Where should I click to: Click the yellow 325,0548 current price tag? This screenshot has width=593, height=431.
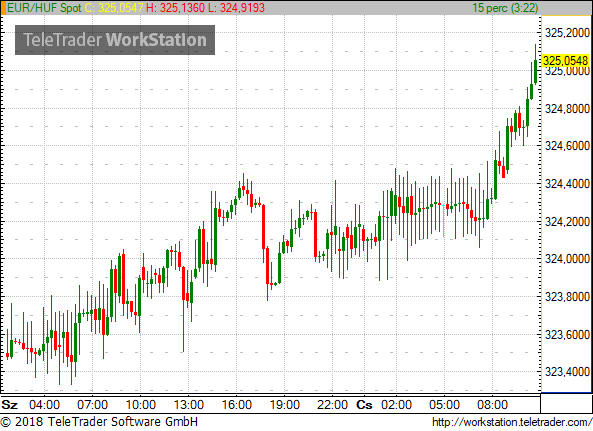coord(566,61)
